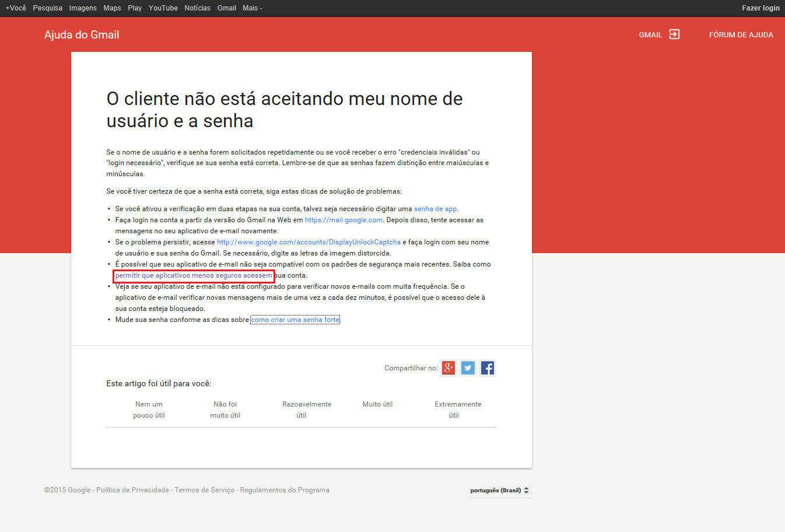Open Termos de Serviço footer link
The height and width of the screenshot is (532, 785).
click(x=204, y=490)
